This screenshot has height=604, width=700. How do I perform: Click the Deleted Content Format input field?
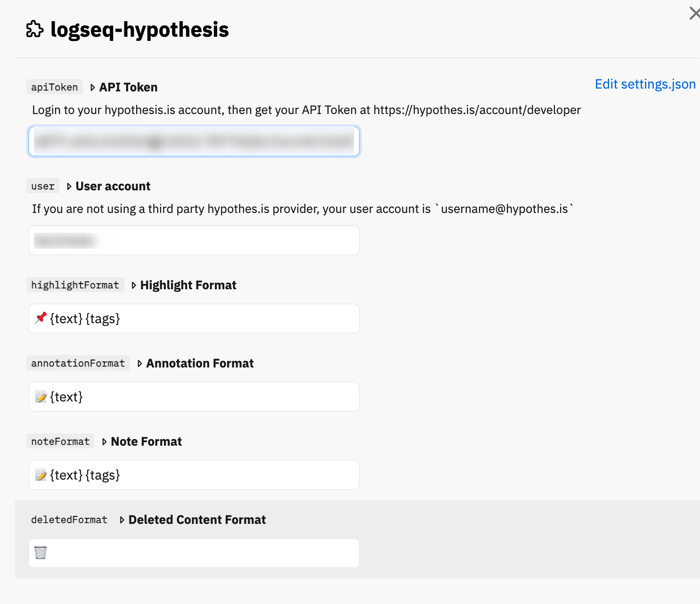(x=194, y=553)
